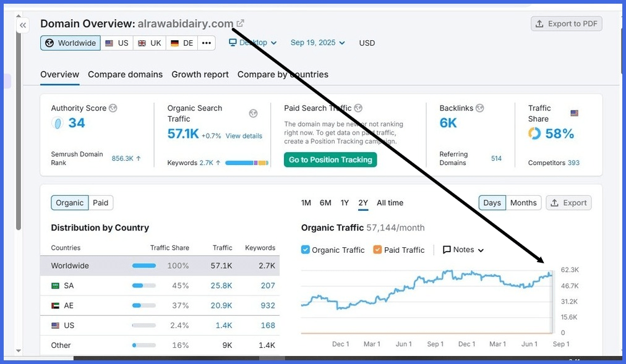The width and height of the screenshot is (626, 364).
Task: Click Saudi Arabia flag icon
Action: click(56, 286)
